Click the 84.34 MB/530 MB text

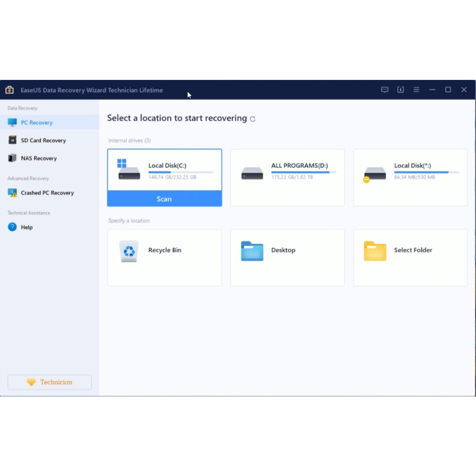tap(414, 177)
